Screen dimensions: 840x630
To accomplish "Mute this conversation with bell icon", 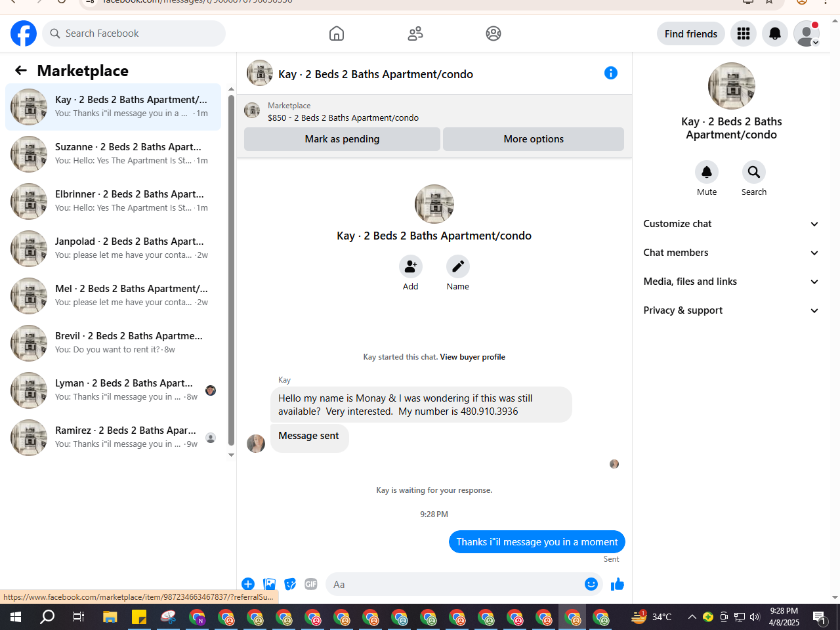I will pos(707,172).
